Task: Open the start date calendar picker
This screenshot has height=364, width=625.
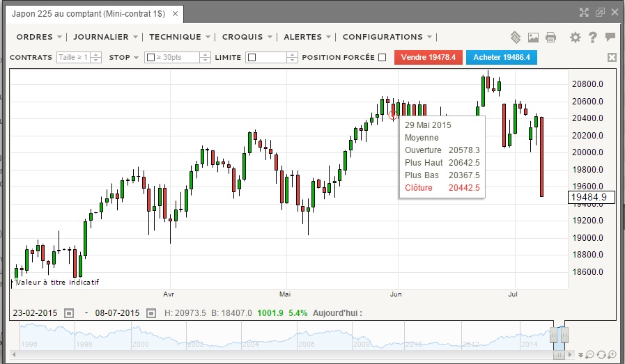Action: pos(69,313)
